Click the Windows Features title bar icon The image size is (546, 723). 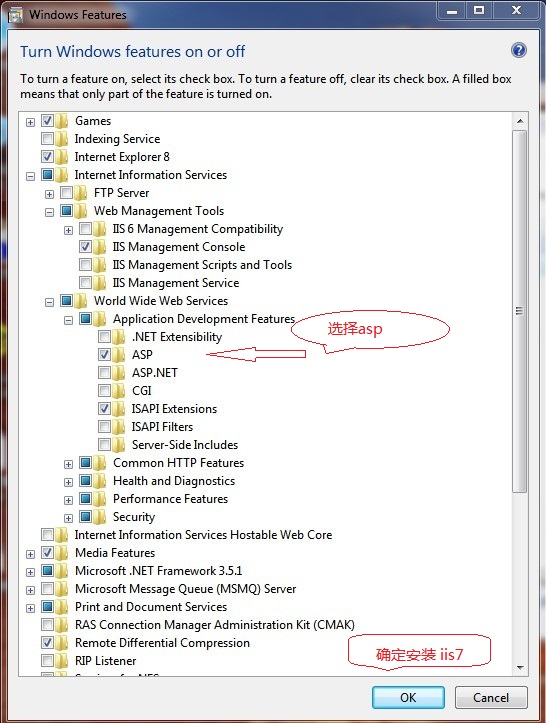pyautogui.click(x=15, y=15)
